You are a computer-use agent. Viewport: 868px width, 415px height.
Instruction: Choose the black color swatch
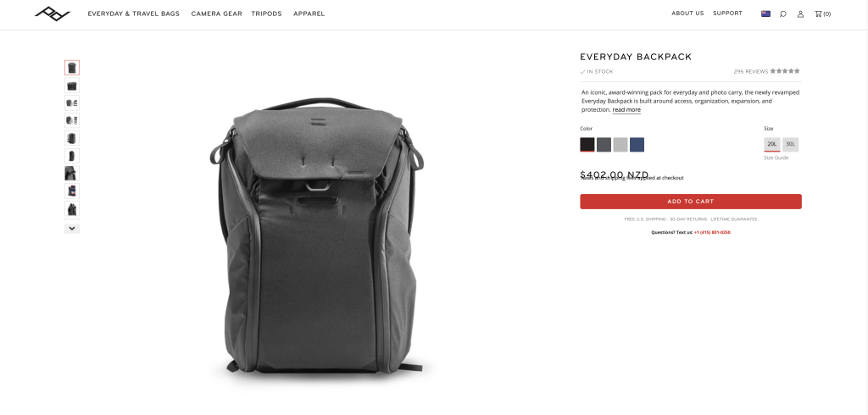tap(587, 145)
